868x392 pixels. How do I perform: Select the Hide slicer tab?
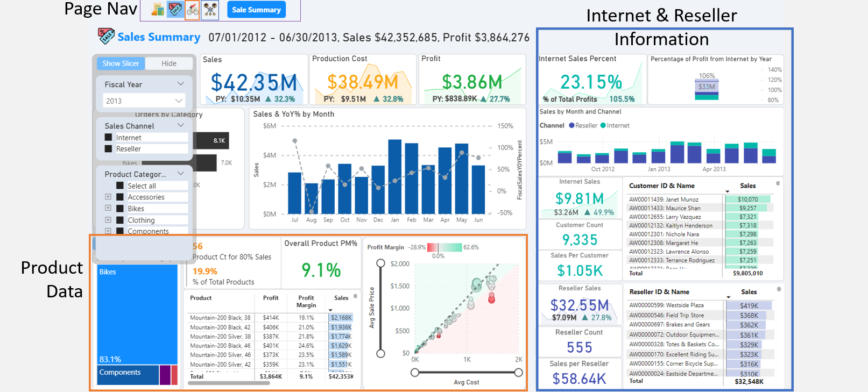[x=169, y=63]
